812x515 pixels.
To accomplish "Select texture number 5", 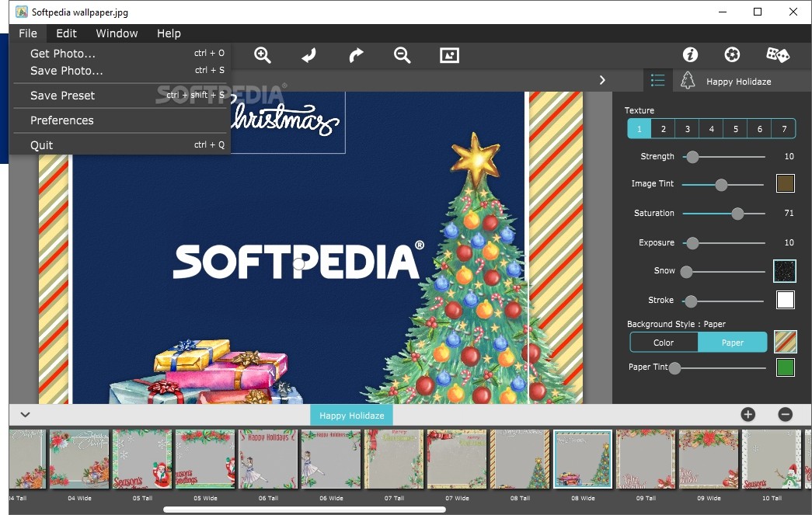I will (x=735, y=129).
